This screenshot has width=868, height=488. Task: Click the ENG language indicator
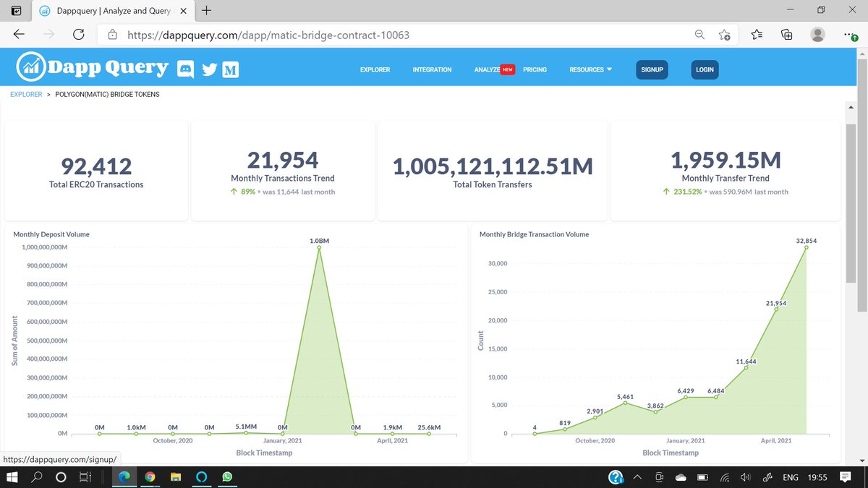pyautogui.click(x=791, y=477)
